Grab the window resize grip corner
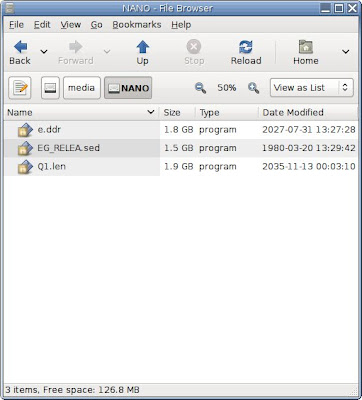The height and width of the screenshot is (400, 362). [354, 391]
